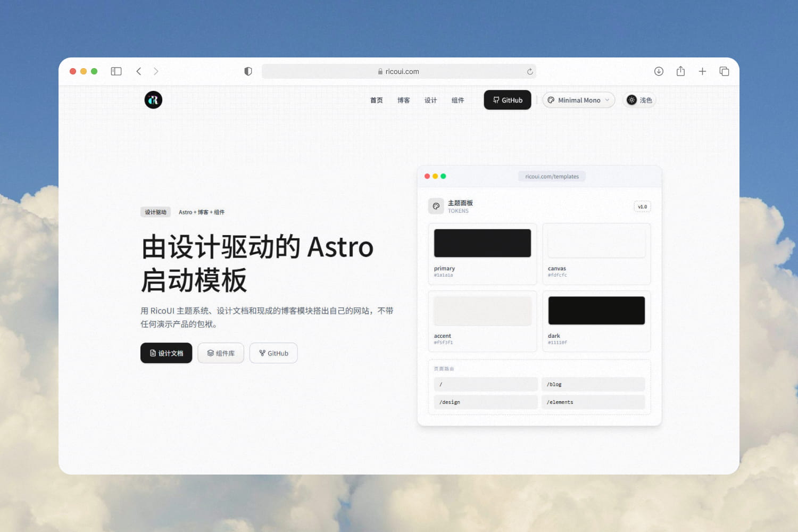The image size is (798, 532).
Task: Click the outlined GitHub button below the hero text
Action: pyautogui.click(x=273, y=353)
